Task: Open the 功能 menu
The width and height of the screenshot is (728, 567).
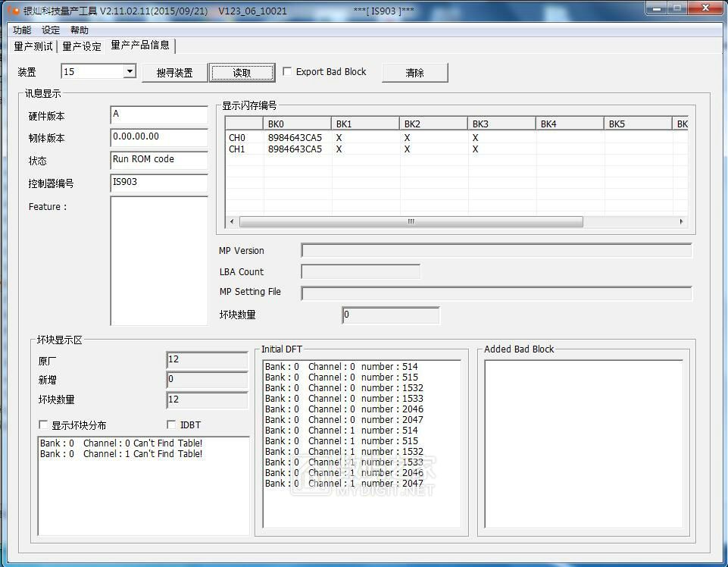Action: (x=22, y=30)
